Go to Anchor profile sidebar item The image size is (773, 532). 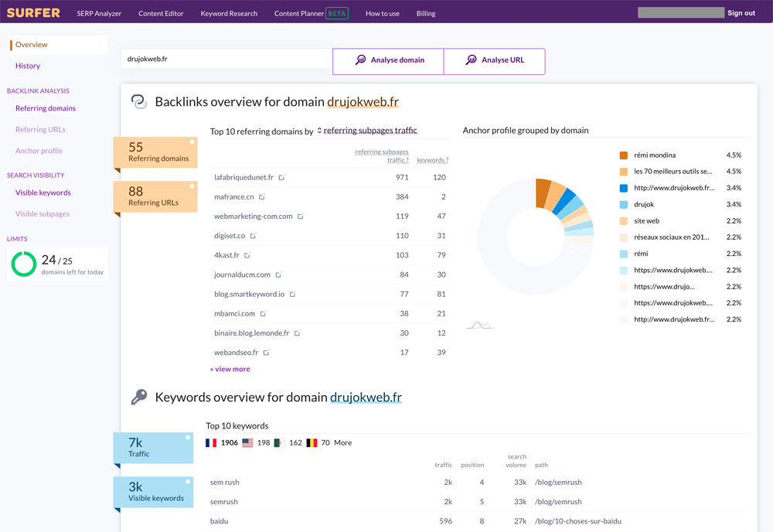pyautogui.click(x=39, y=151)
